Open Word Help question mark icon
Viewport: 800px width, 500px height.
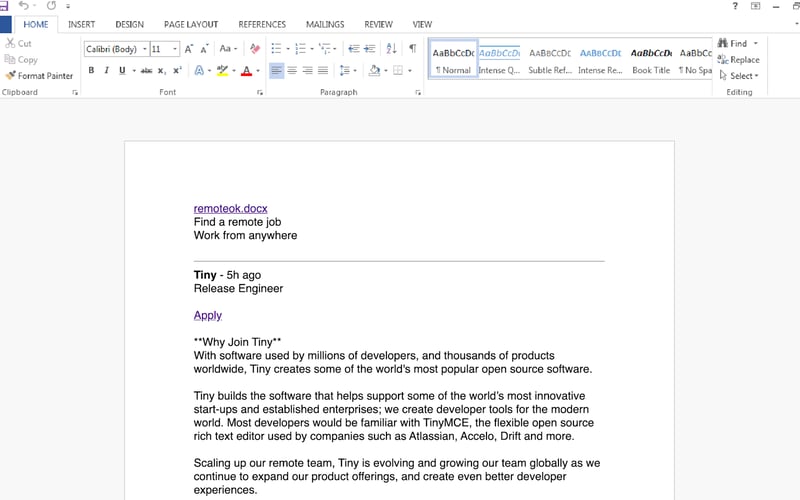(x=735, y=6)
